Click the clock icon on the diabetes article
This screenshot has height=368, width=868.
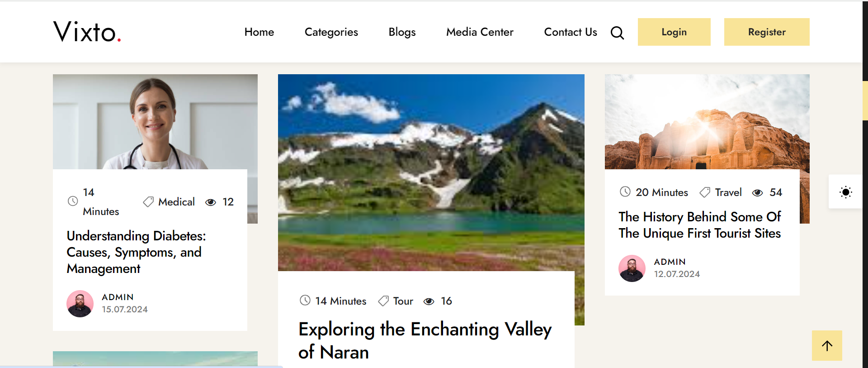pos(72,202)
